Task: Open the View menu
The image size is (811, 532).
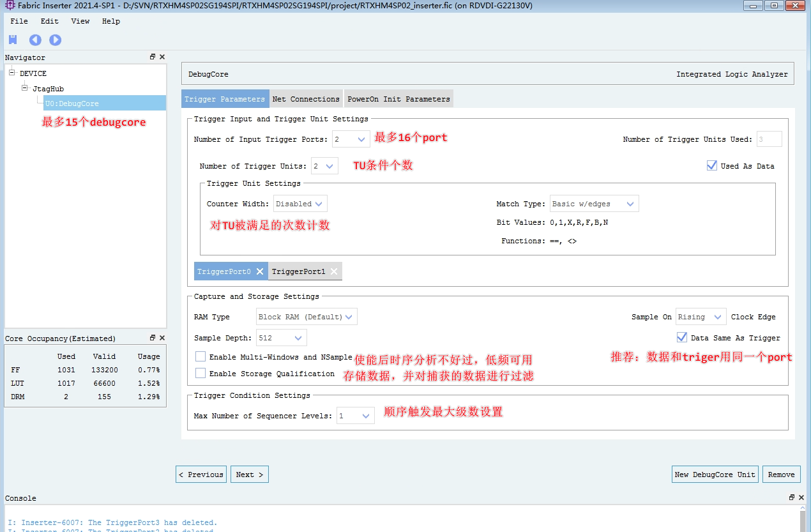Action: 80,21
